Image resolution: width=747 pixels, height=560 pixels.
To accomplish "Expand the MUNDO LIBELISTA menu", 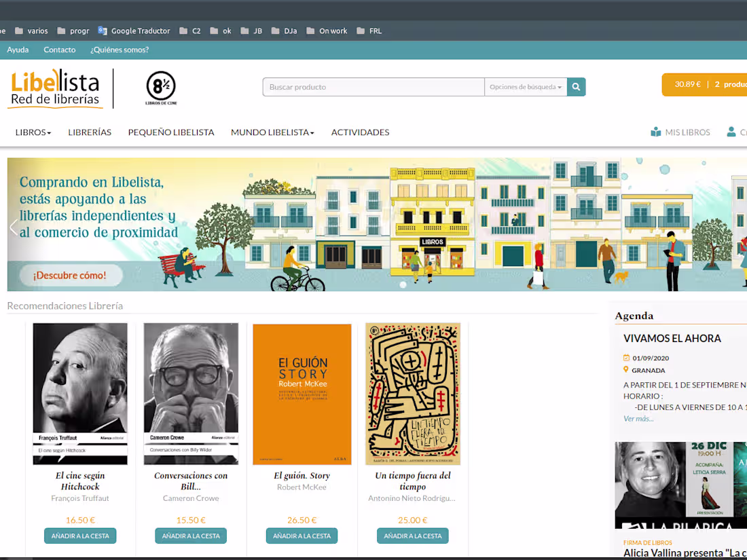I will (272, 132).
